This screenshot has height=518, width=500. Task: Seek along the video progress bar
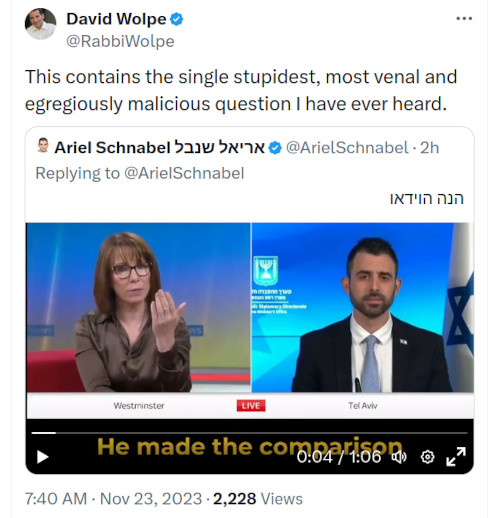[250, 433]
